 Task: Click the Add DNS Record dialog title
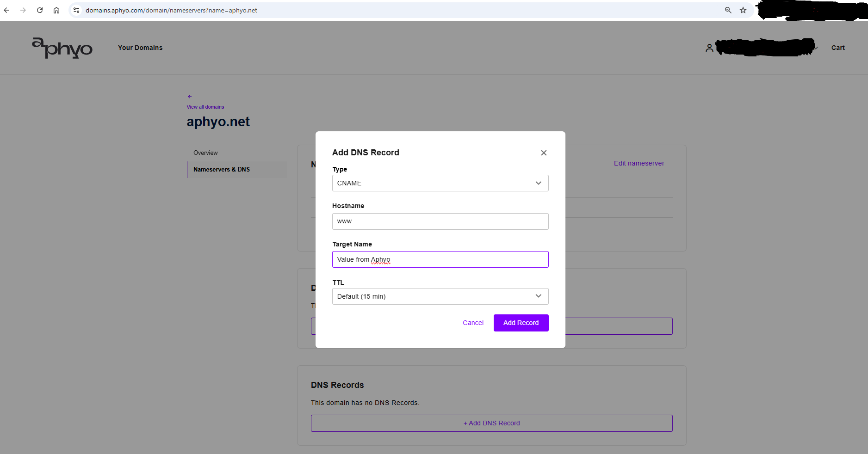coord(366,153)
